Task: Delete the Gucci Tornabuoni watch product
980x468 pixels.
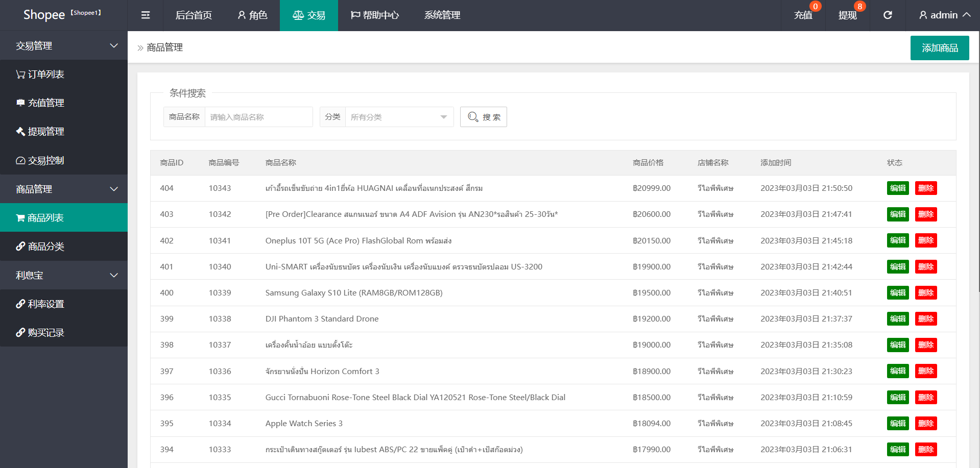Action: tap(926, 398)
